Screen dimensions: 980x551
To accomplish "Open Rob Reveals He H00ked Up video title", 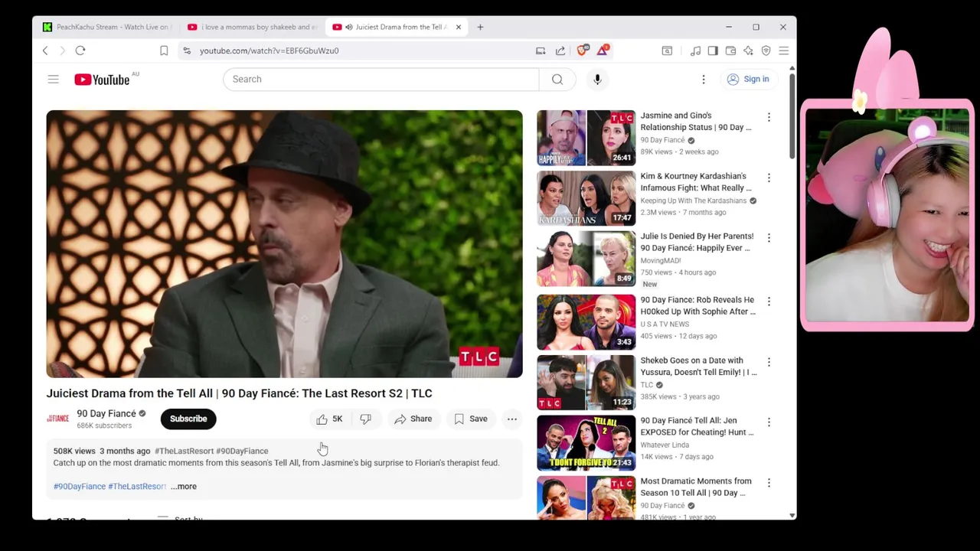I will (x=697, y=305).
